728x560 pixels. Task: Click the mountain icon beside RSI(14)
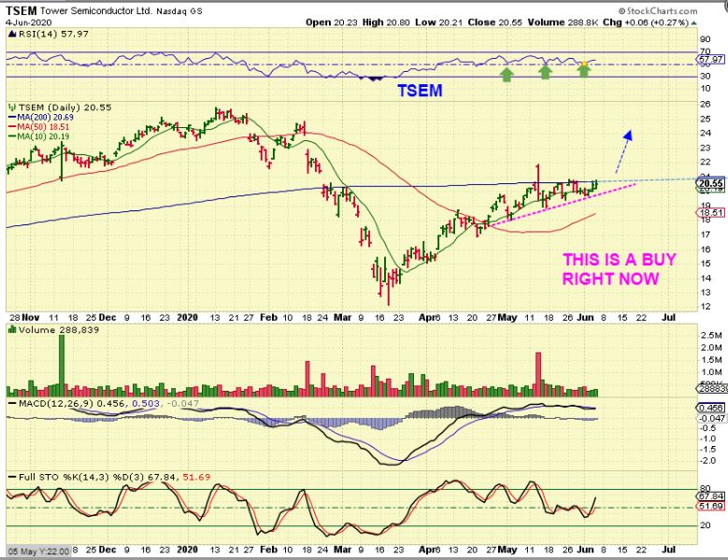tap(11, 34)
